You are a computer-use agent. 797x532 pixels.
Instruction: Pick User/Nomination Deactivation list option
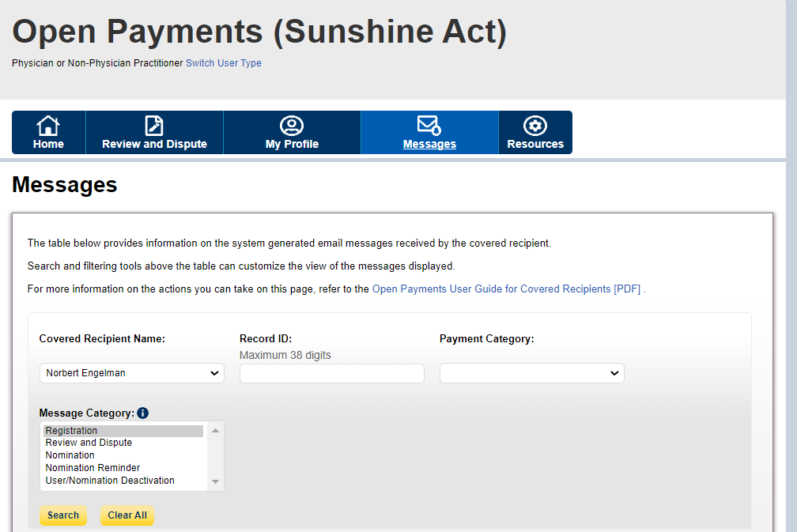click(x=110, y=481)
